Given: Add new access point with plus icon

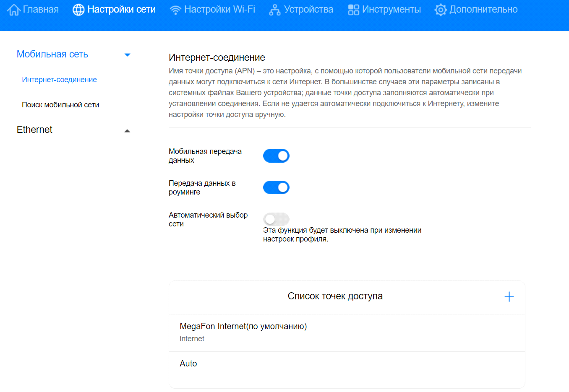Looking at the screenshot, I should point(509,297).
